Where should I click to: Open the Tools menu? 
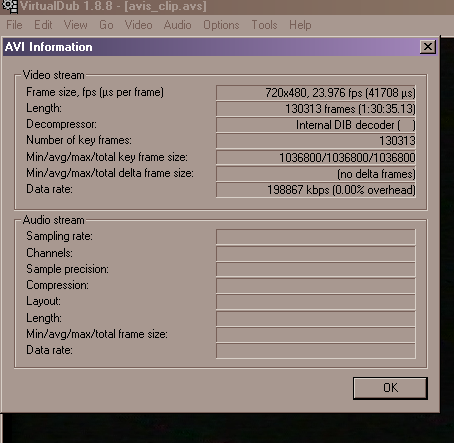coord(264,25)
